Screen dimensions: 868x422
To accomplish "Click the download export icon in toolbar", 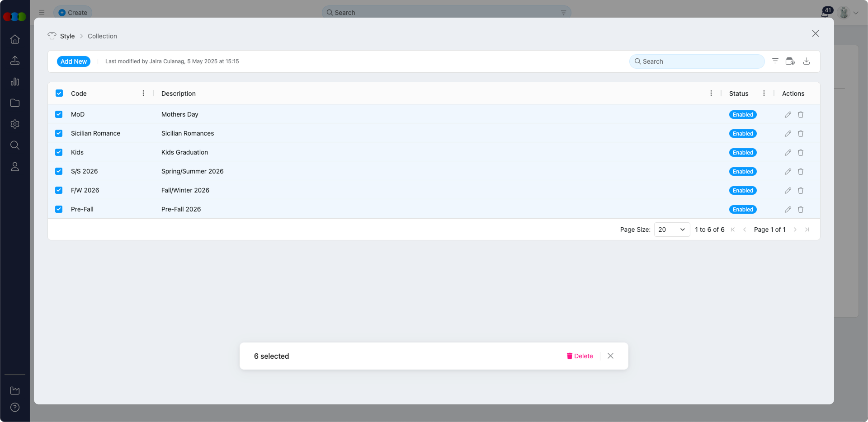I will click(806, 61).
